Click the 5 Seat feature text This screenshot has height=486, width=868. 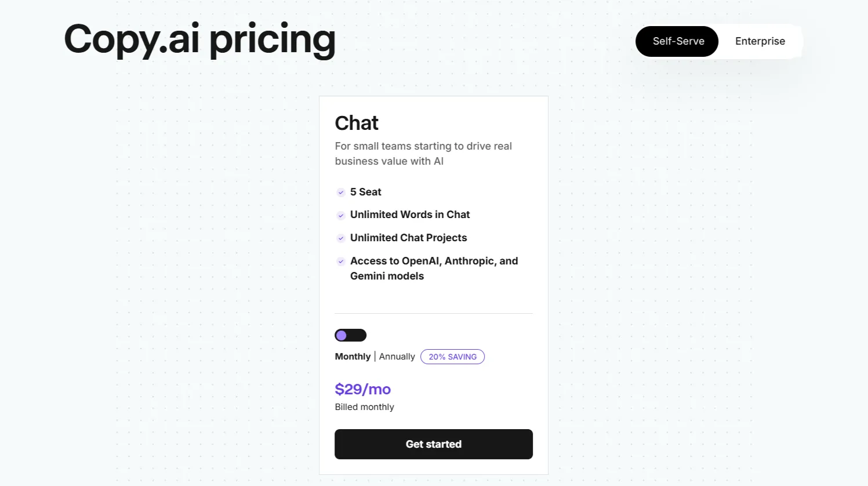(x=366, y=192)
